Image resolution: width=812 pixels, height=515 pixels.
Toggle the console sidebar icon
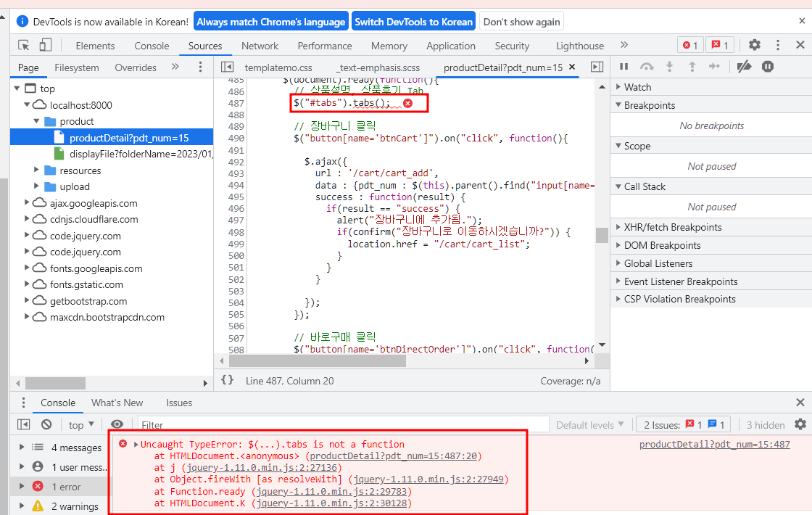coord(24,424)
